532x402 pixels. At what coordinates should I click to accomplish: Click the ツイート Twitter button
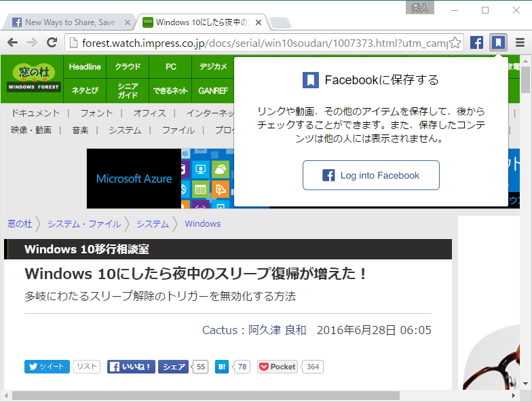pos(47,367)
